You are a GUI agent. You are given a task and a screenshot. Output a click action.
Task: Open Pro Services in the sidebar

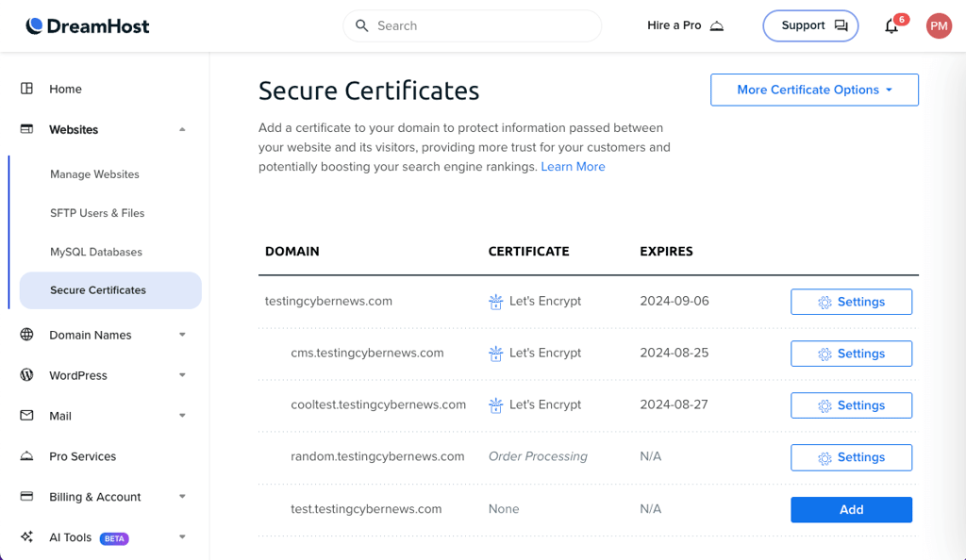83,456
